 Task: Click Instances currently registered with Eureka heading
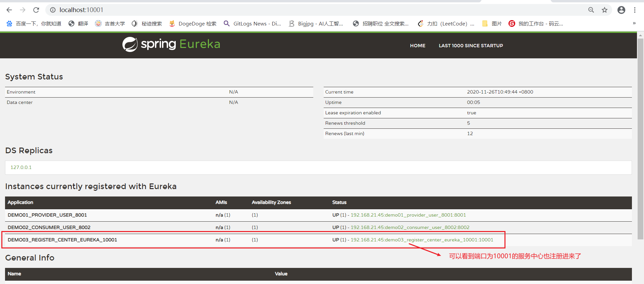pyautogui.click(x=91, y=186)
